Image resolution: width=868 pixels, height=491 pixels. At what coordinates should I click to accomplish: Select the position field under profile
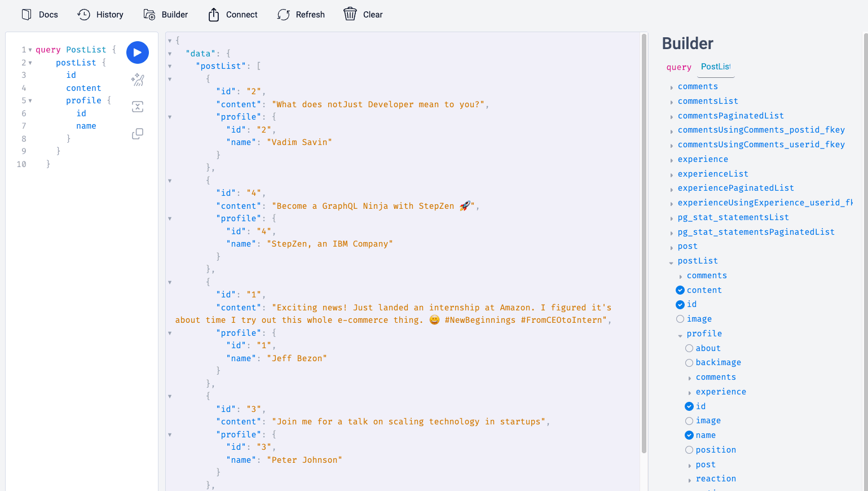pyautogui.click(x=689, y=450)
